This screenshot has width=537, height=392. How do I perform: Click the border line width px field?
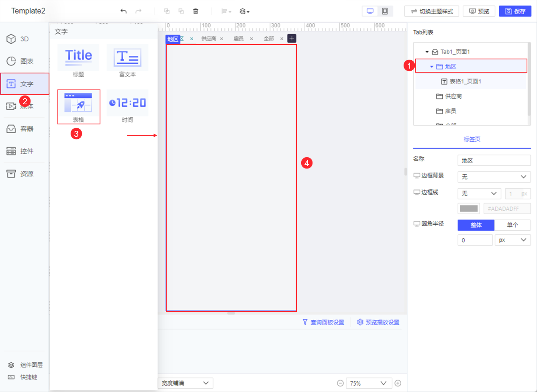tap(518, 193)
